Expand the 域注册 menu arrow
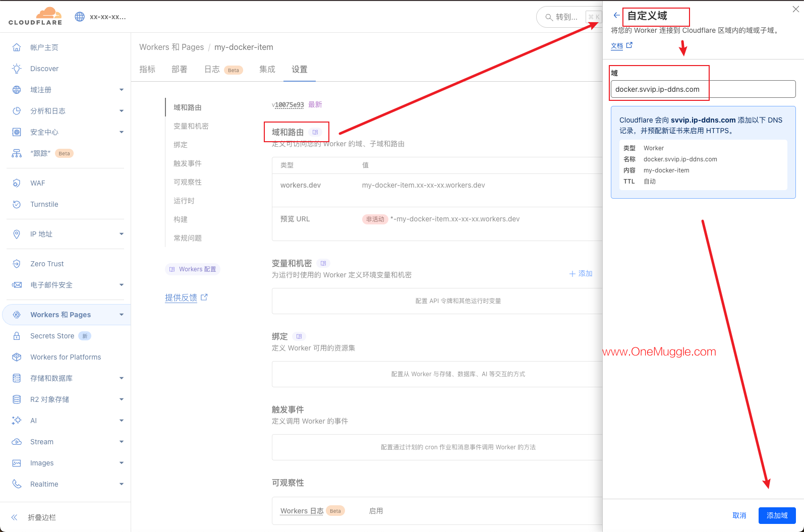This screenshot has height=532, width=804. 122,90
